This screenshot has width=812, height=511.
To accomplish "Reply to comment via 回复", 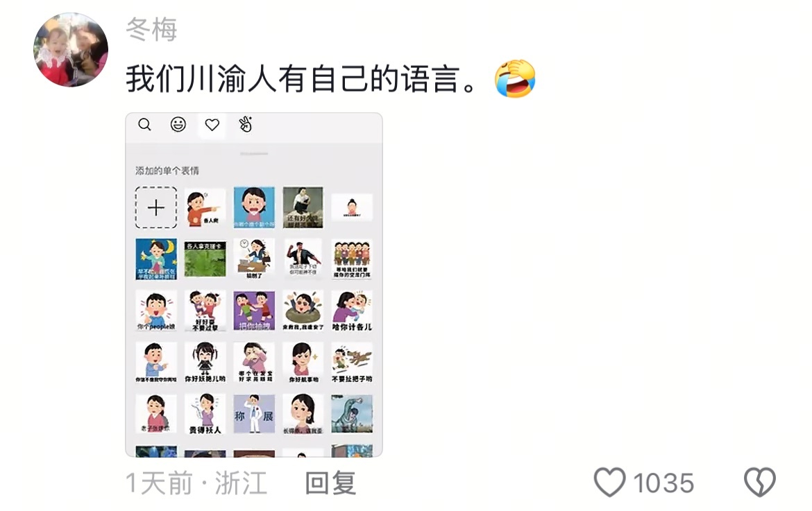I will point(330,483).
